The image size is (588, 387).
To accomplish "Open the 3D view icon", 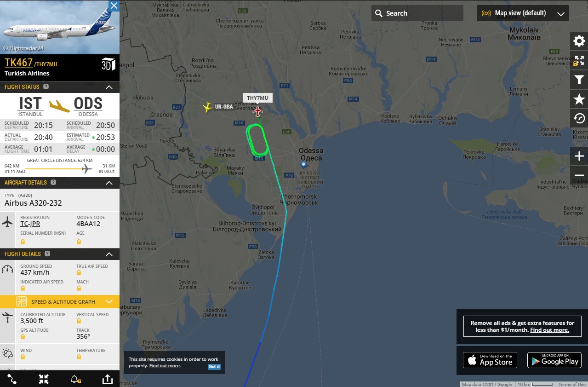I will (x=108, y=64).
